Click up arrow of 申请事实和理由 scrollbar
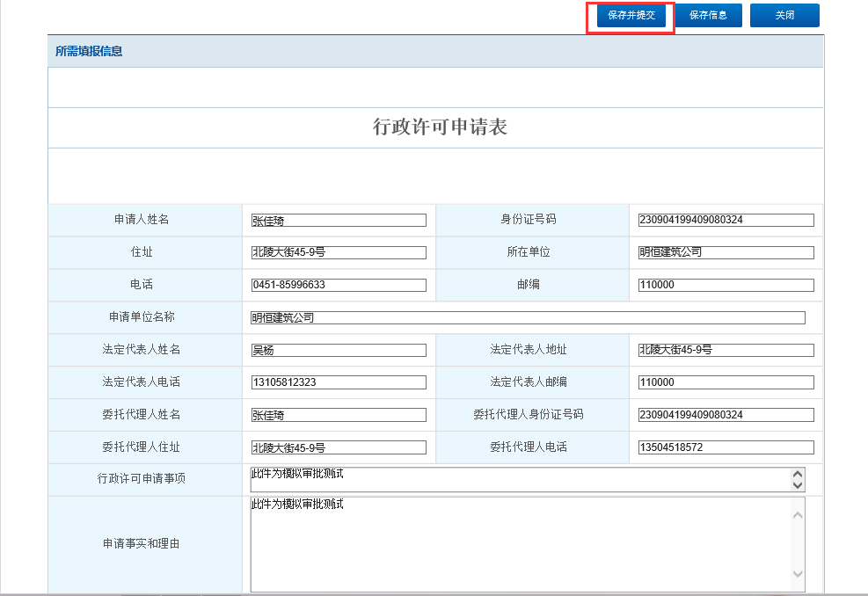Screen dimensions: 868x596 pos(798,515)
